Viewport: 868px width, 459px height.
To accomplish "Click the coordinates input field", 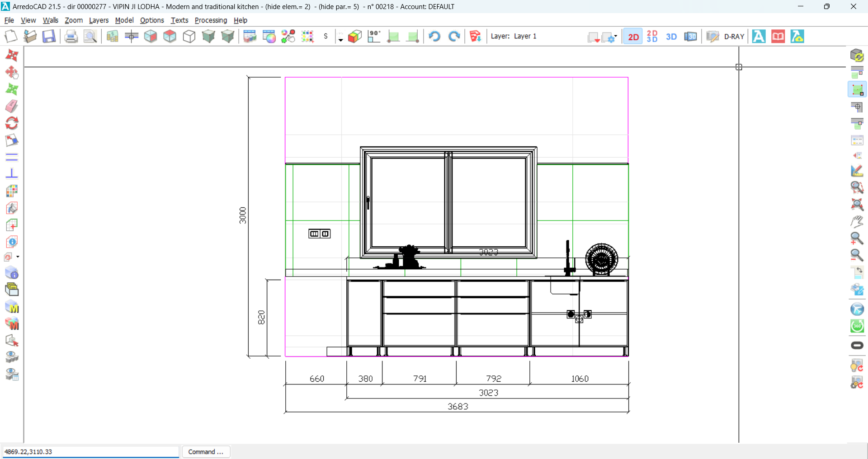I will (x=90, y=452).
